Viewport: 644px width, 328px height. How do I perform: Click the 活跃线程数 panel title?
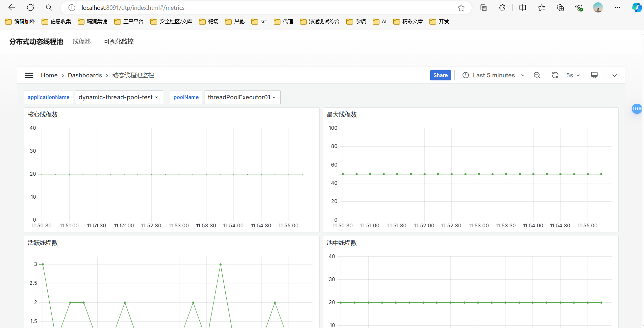tap(43, 243)
